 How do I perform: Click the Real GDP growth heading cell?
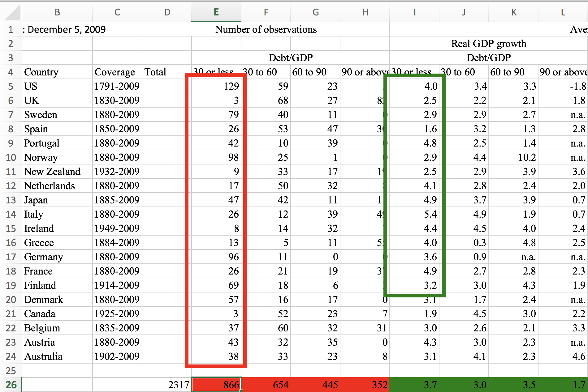(489, 44)
